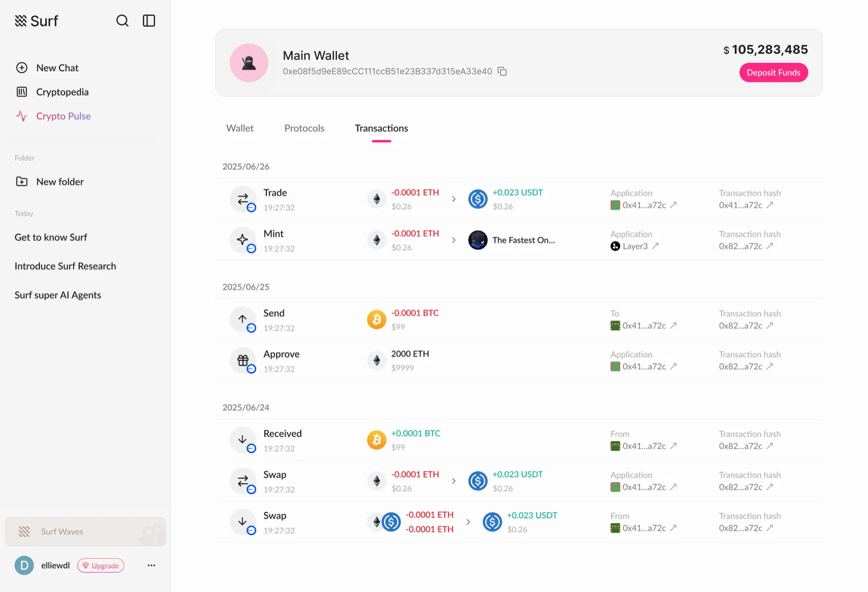
Task: Click the 2025/06/26 date header
Action: 246,167
